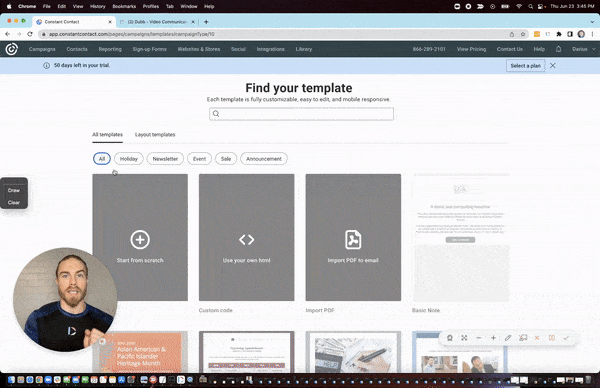This screenshot has width=600, height=388.
Task: Open Trash in the Dock
Action: [589, 380]
